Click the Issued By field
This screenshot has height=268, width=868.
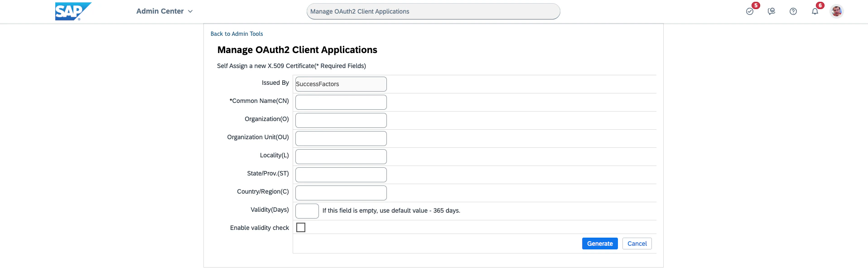pyautogui.click(x=341, y=84)
